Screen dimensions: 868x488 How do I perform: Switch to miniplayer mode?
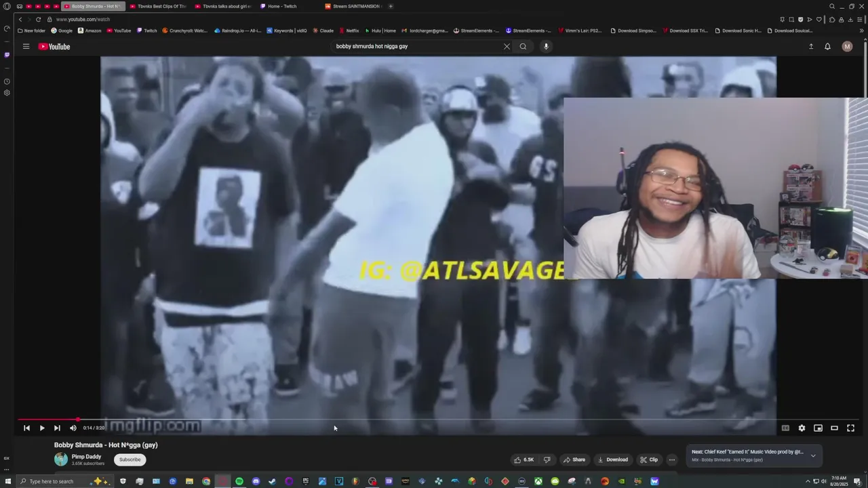(818, 428)
